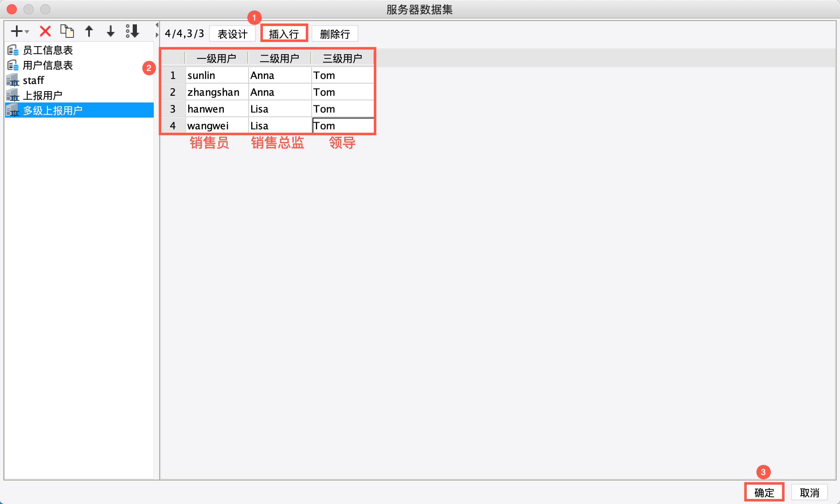Click the sort datasets icon

[132, 31]
